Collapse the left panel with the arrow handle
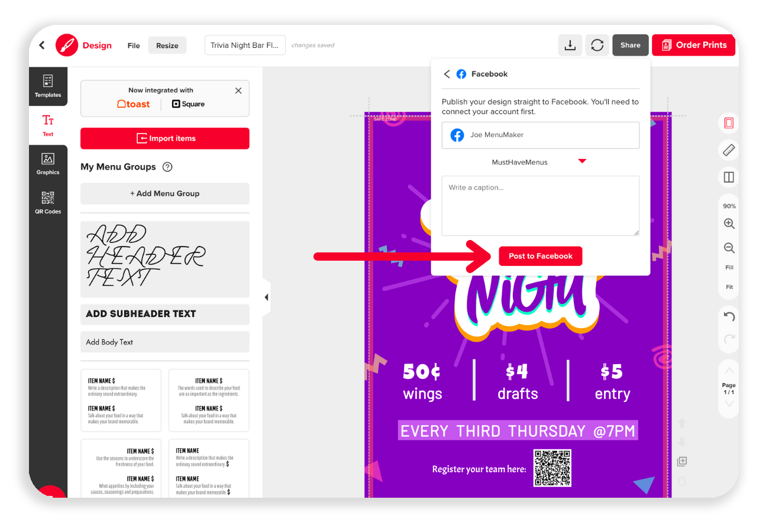This screenshot has height=532, width=769. (x=266, y=297)
